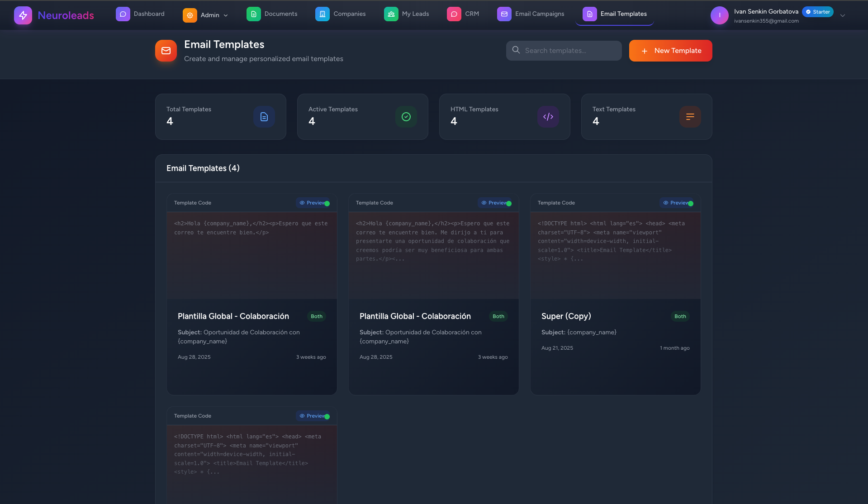Click the search magnifier icon
Viewport: 868px width, 504px height.
tap(516, 50)
